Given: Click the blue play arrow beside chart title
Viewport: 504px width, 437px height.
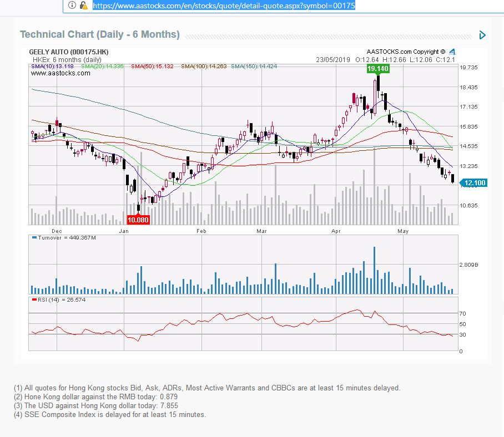Looking at the screenshot, I should [482, 35].
